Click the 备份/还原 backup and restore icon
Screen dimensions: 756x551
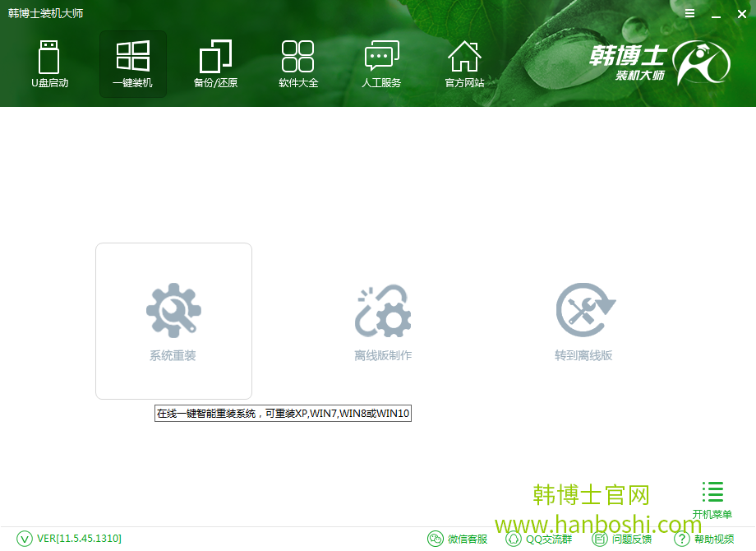click(x=215, y=64)
